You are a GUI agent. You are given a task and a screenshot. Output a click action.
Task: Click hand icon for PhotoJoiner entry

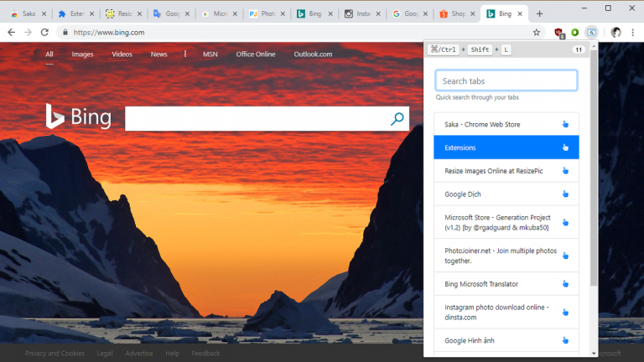[565, 256]
